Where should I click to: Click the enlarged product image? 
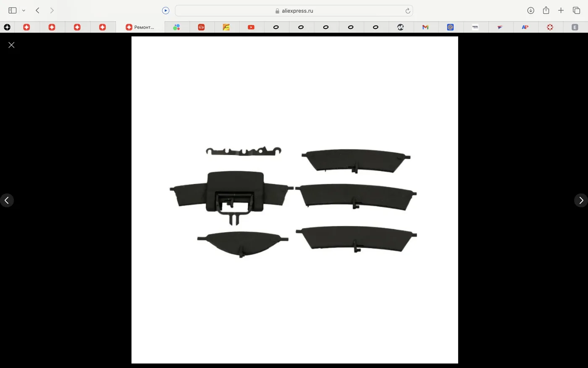tap(295, 200)
